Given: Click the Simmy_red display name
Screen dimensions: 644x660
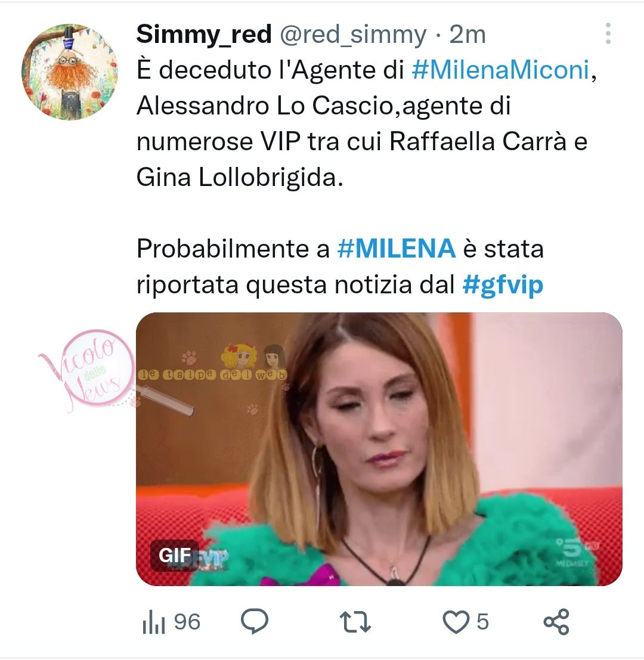Looking at the screenshot, I should [204, 34].
